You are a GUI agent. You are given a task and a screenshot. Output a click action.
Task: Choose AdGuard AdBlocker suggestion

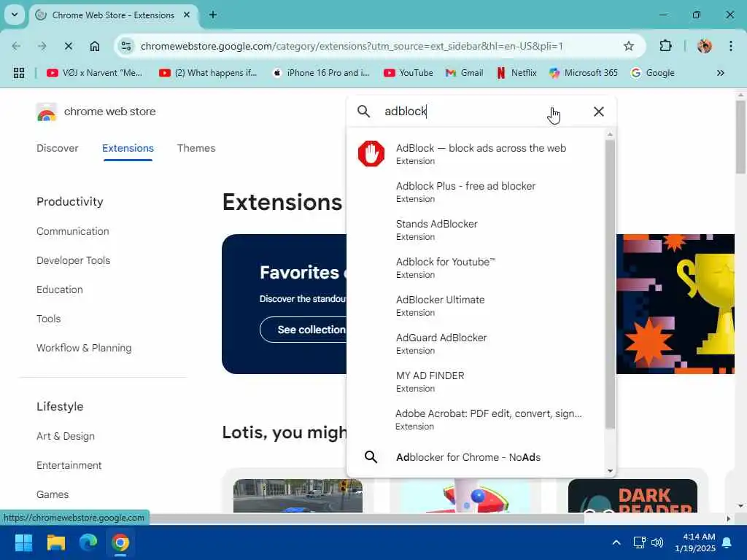(476, 344)
